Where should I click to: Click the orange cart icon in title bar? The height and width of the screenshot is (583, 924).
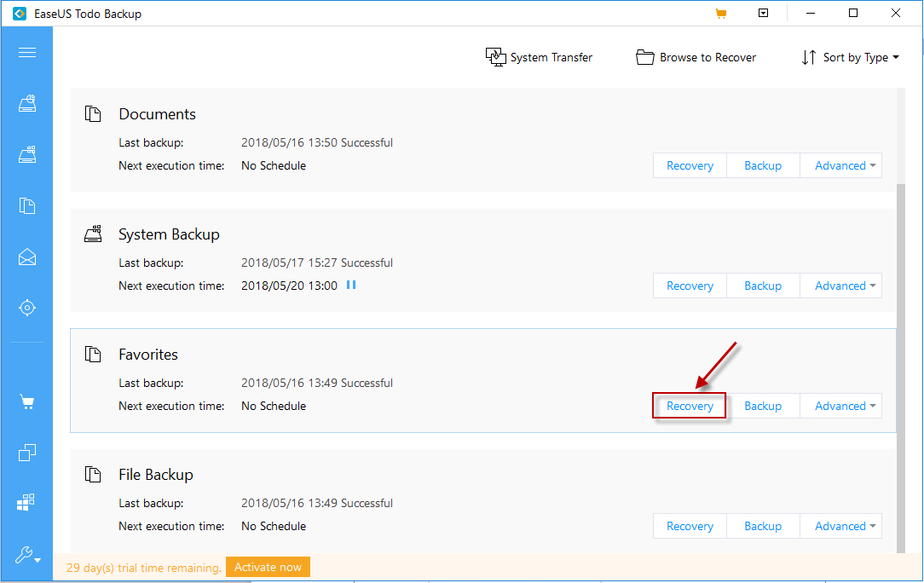click(720, 13)
